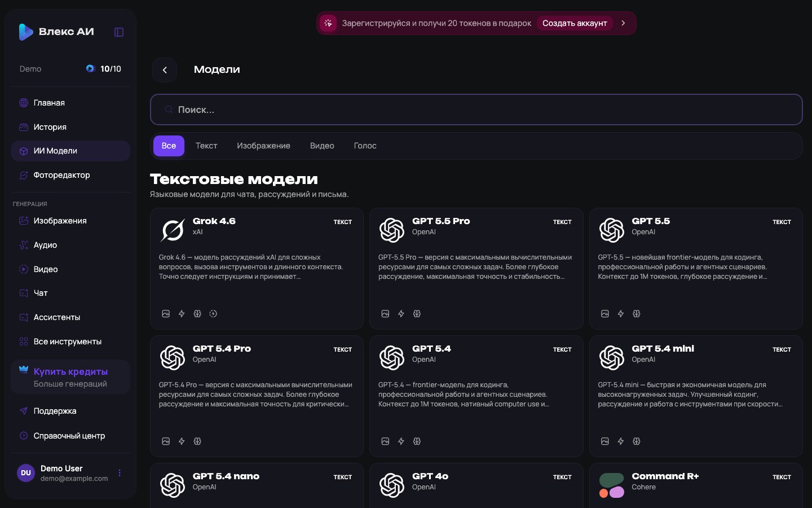Click the Ассистенты icon in the sidebar
Screen dimensions: 812x508
(24, 317)
